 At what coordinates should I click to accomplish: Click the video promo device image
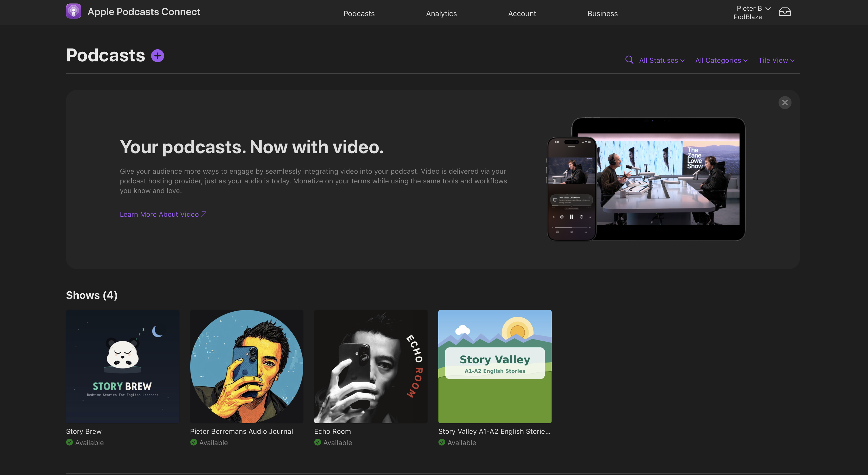click(646, 179)
